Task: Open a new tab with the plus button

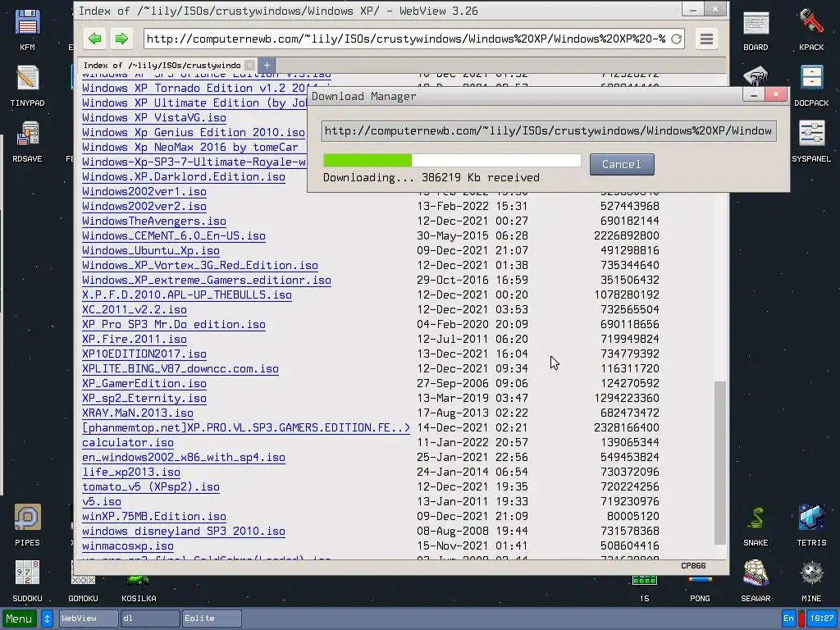Action: [x=267, y=66]
